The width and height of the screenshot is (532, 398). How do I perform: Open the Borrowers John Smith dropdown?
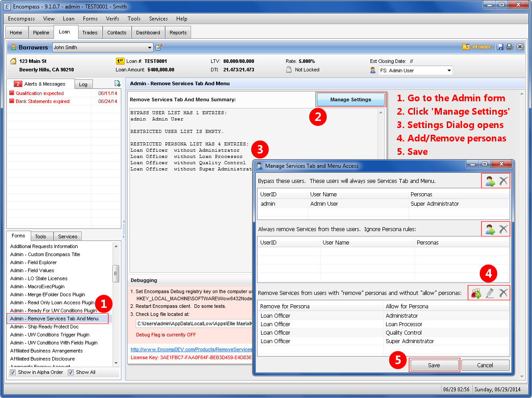coord(149,47)
